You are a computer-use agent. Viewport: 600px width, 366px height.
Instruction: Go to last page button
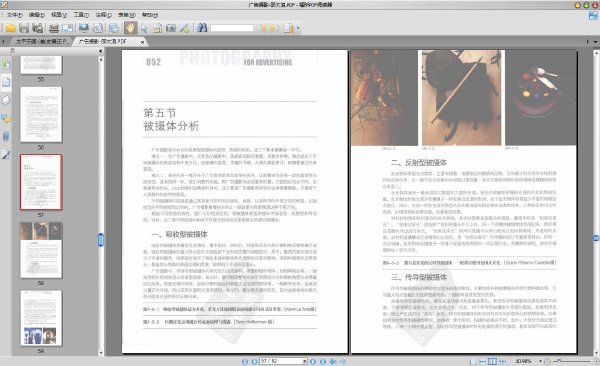323,361
